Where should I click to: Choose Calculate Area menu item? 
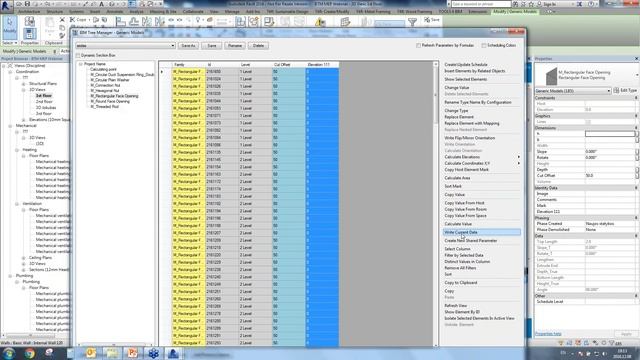point(457,178)
